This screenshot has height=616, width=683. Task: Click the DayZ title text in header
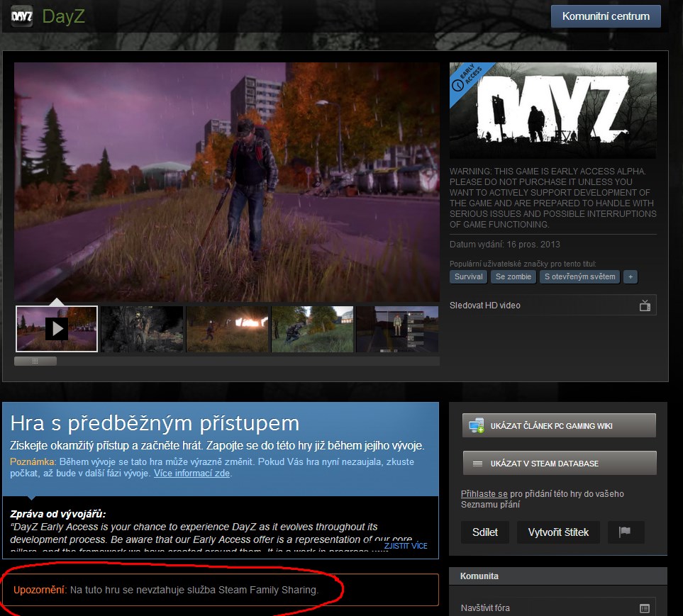(x=64, y=16)
